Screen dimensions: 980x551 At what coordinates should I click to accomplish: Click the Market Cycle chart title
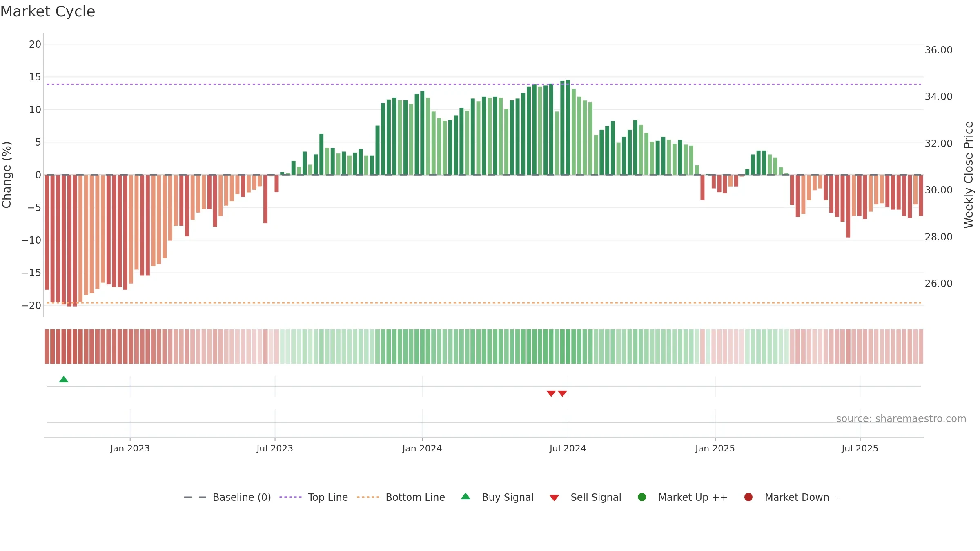coord(48,11)
